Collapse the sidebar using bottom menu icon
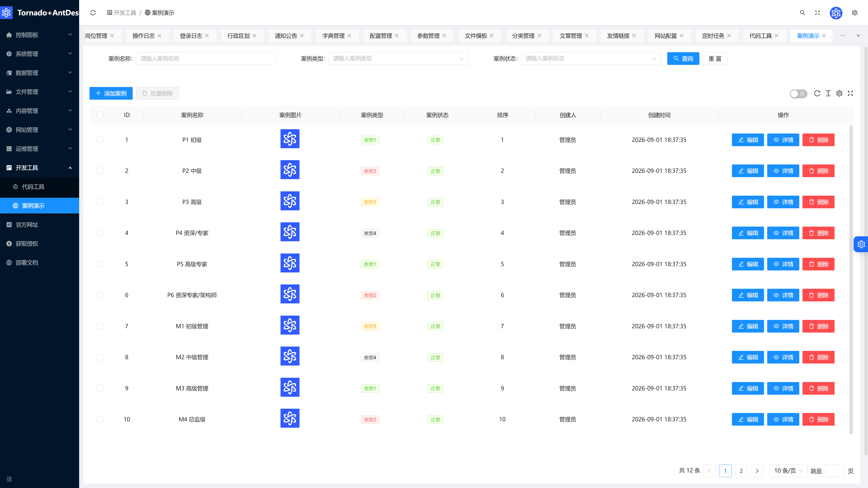The image size is (868, 488). click(9, 479)
